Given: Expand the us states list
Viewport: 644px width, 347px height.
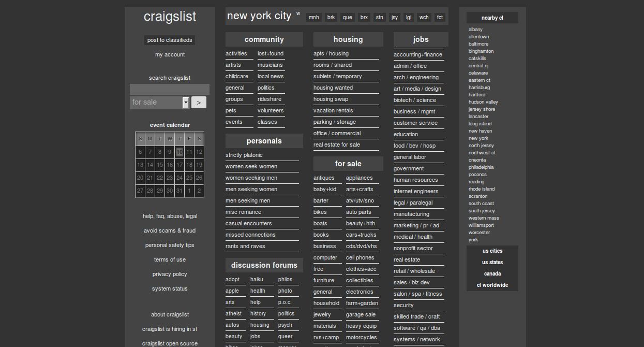Looking at the screenshot, I should 492,262.
